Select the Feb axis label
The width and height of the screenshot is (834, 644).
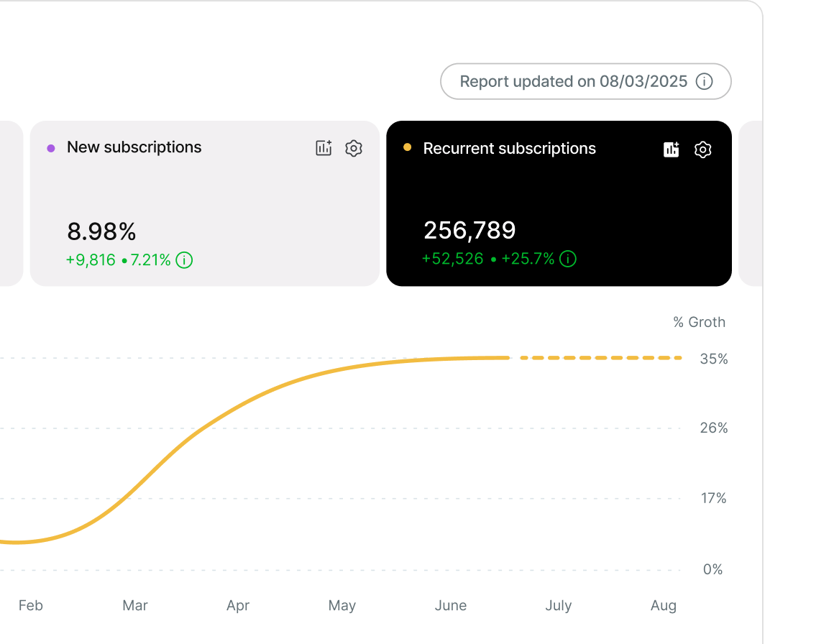pyautogui.click(x=31, y=605)
